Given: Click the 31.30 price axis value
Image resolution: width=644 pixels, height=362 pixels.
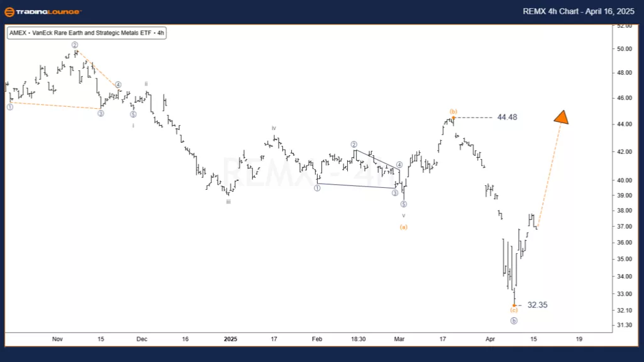Looking at the screenshot, I should tap(623, 325).
